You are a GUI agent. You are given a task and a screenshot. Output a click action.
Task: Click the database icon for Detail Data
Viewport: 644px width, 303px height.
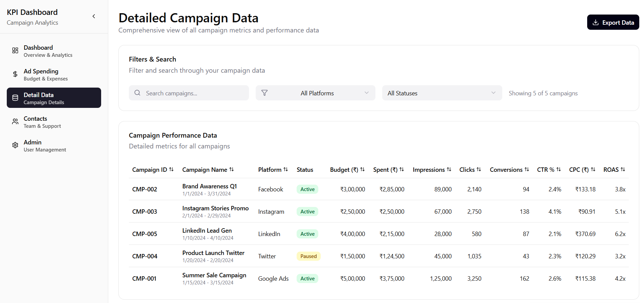click(15, 98)
